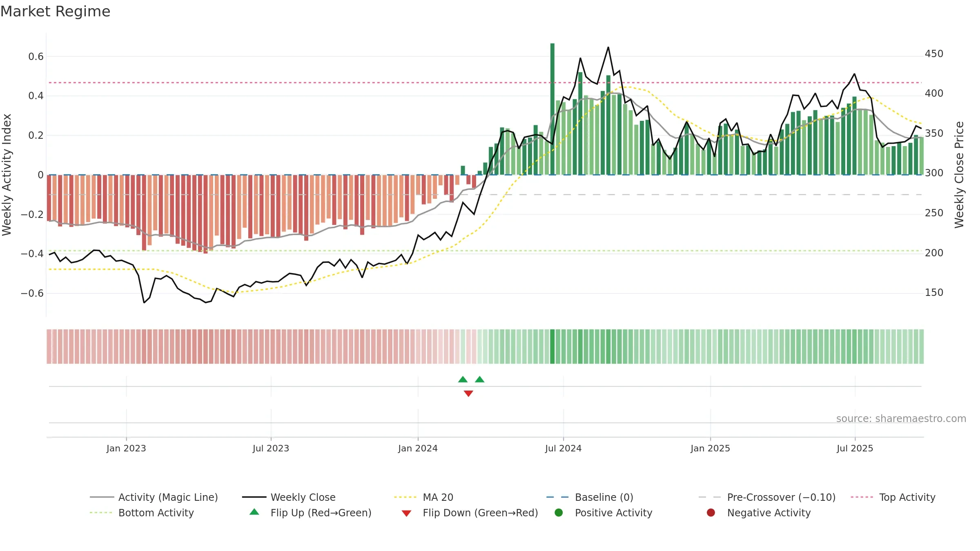
Task: Click the Jan 2024 x-axis label
Action: click(418, 448)
